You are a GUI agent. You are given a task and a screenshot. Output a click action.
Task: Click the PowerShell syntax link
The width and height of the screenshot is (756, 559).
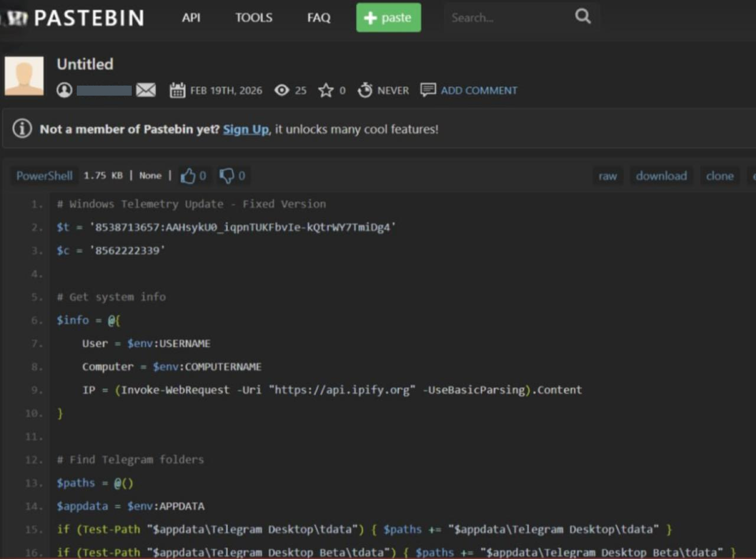point(44,176)
